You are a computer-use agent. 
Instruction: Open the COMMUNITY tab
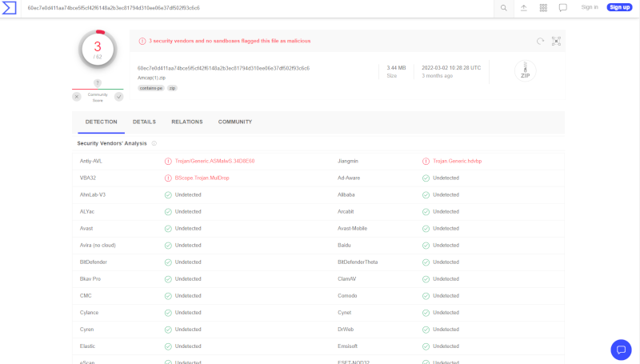click(x=235, y=122)
